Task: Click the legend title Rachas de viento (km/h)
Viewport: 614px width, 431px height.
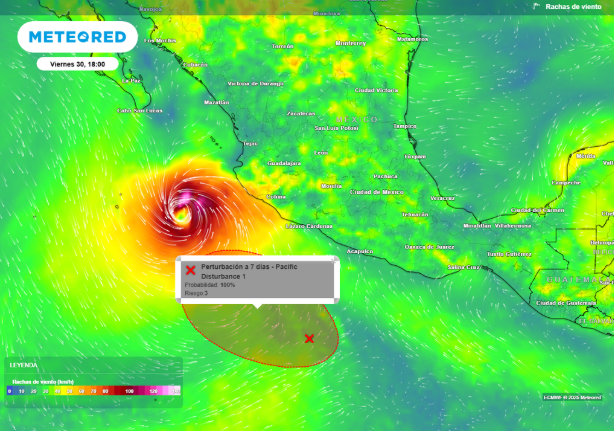Action: [x=43, y=382]
